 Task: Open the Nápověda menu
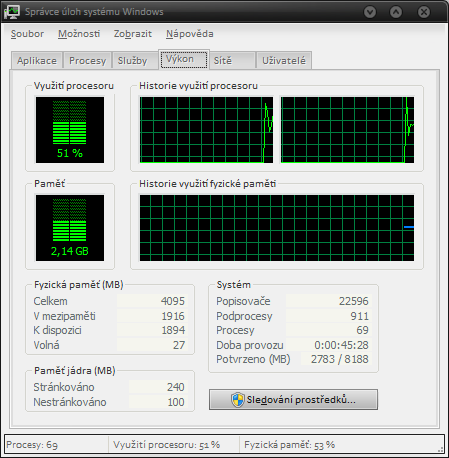190,34
